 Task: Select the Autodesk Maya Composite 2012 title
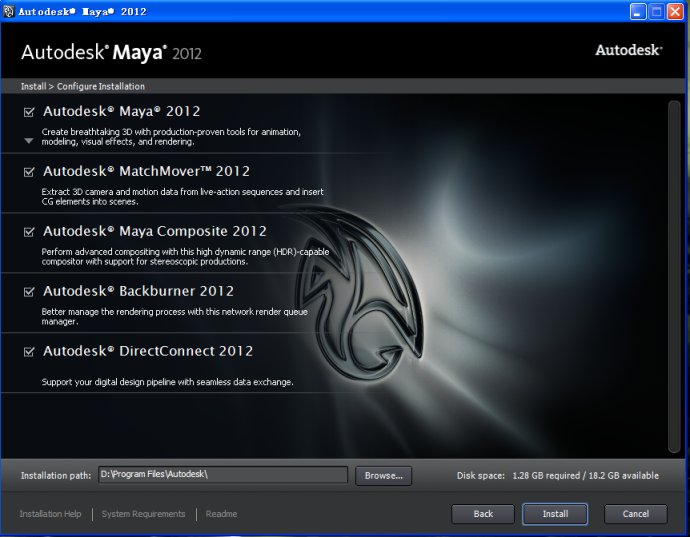tap(155, 231)
